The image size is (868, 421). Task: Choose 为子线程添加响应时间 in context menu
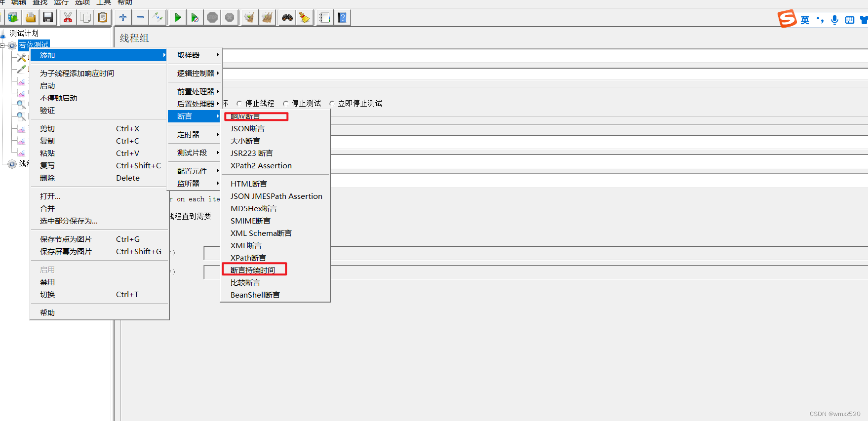[x=99, y=73]
